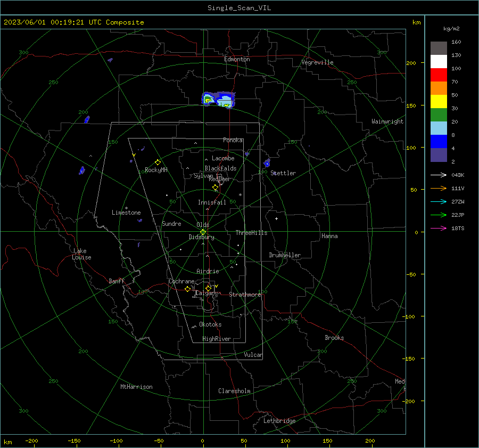Click the Ponoka label
Image resolution: width=479 pixels, height=448 pixels.
[233, 140]
